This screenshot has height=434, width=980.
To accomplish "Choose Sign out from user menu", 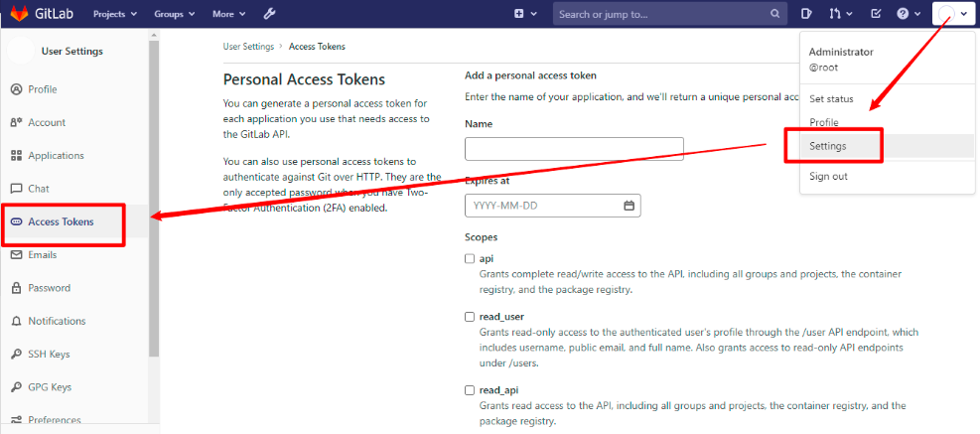I will [828, 176].
